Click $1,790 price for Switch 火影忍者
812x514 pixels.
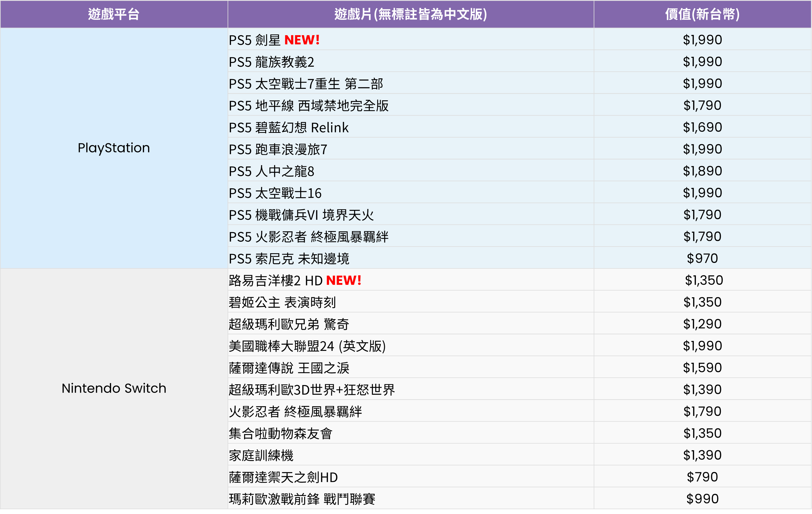(702, 411)
